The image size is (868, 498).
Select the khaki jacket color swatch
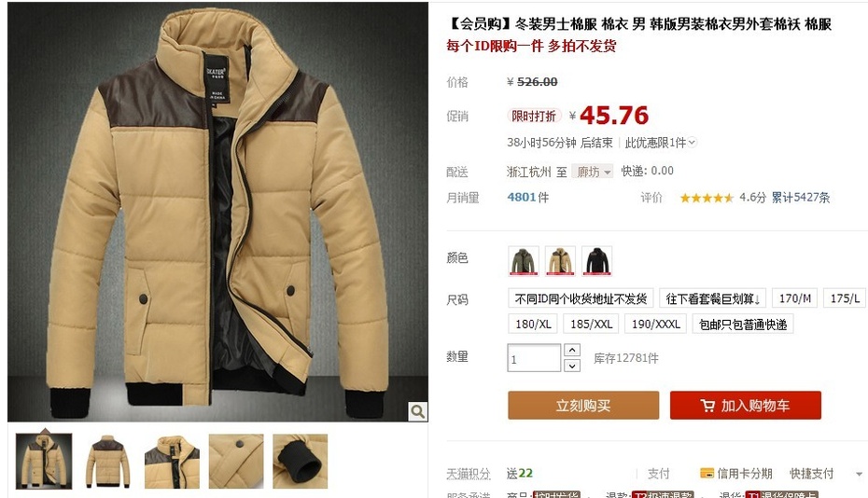(560, 260)
